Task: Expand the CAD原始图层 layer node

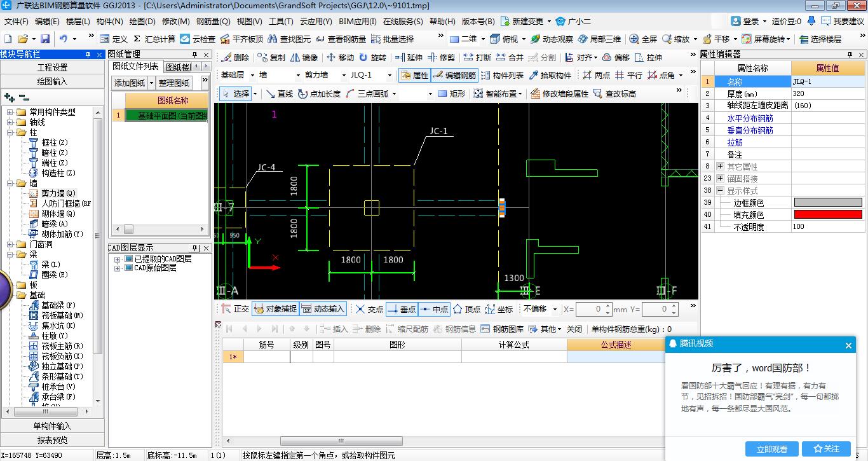Action: point(118,268)
